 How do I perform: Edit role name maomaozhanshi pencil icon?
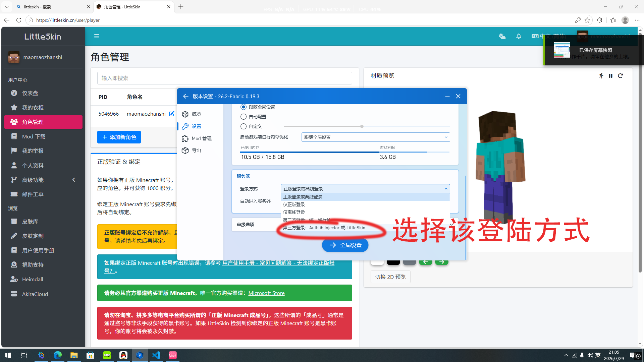point(171,114)
